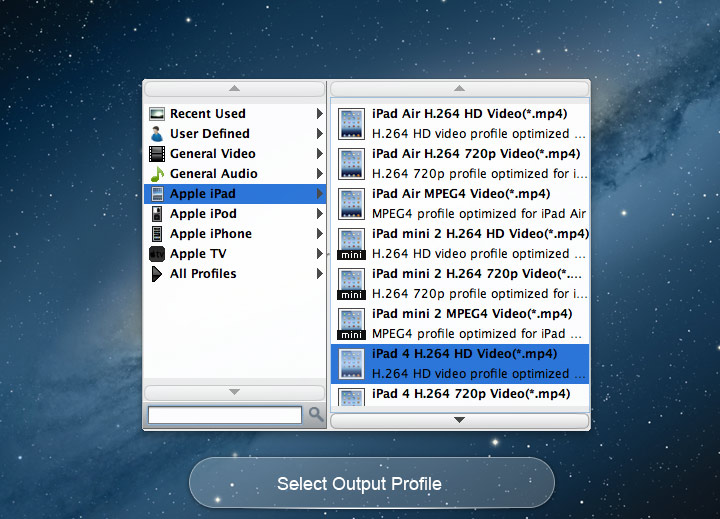Choose the Apple iPhone category
Viewport: 720px width, 519px height.
pyautogui.click(x=235, y=234)
